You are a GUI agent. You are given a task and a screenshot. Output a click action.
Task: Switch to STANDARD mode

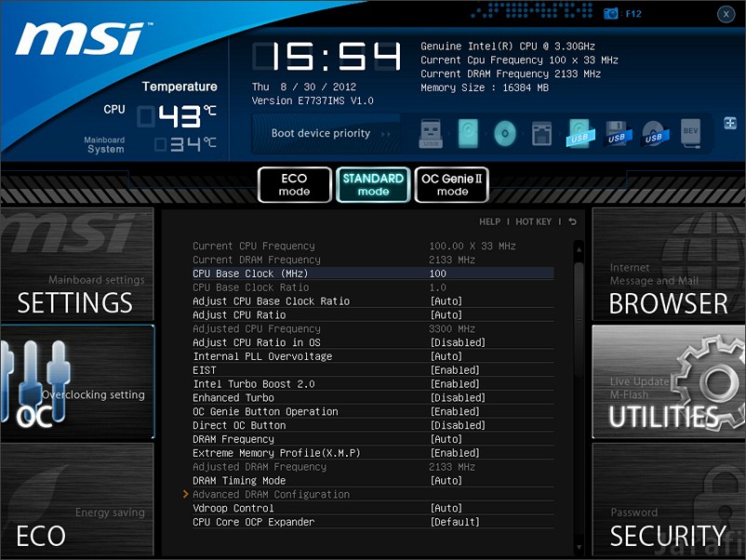tap(374, 184)
